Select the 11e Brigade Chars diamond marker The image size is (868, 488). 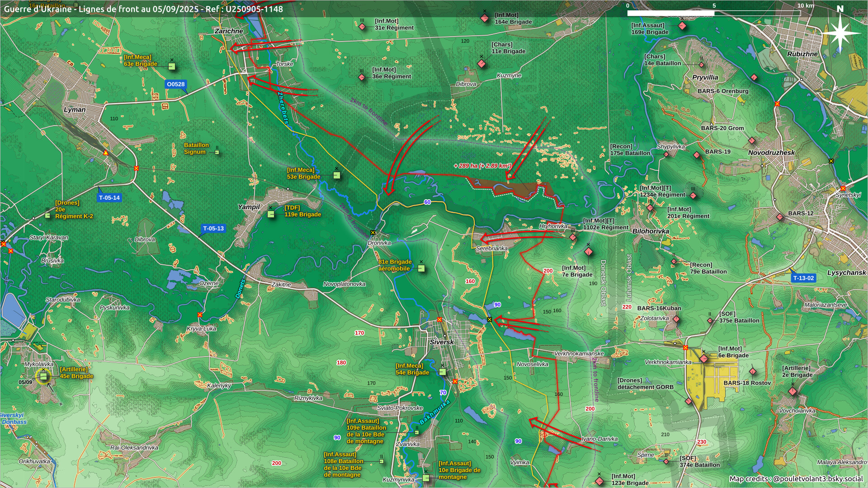(x=481, y=64)
